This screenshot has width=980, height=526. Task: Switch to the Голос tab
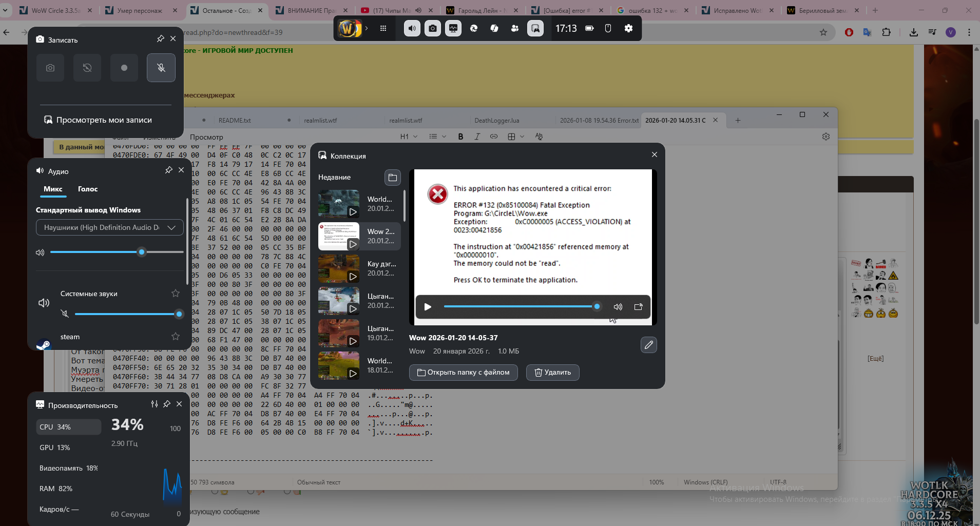(x=88, y=189)
